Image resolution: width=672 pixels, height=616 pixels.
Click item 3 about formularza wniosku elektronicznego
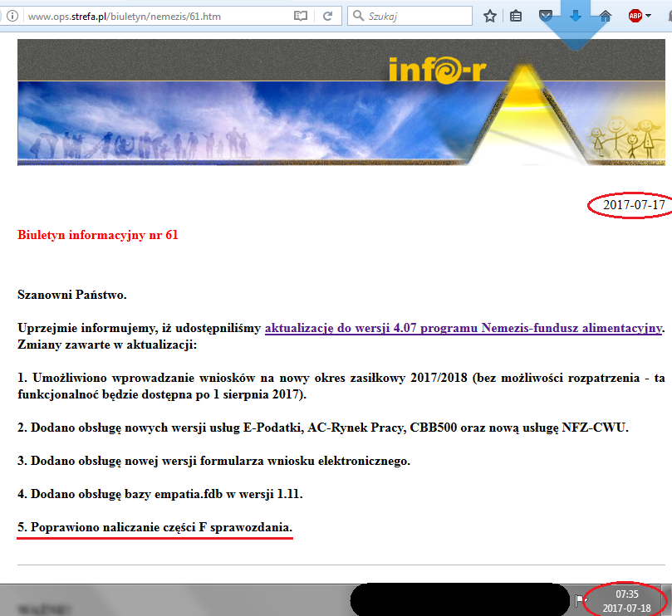click(x=213, y=461)
